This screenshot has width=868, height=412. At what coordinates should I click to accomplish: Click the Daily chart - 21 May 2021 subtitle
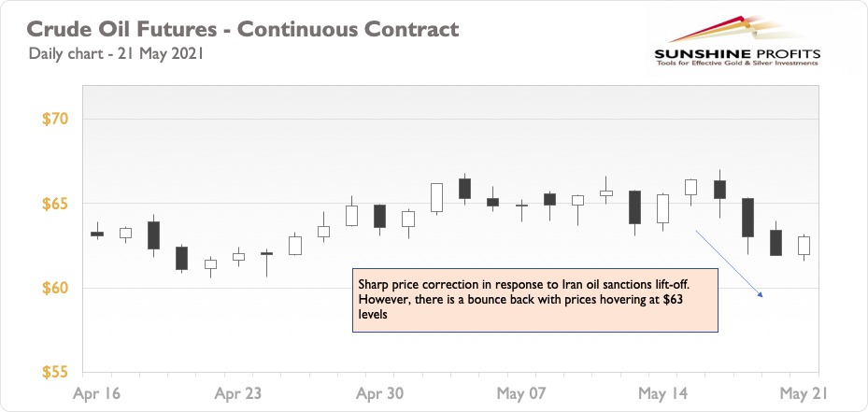(116, 55)
